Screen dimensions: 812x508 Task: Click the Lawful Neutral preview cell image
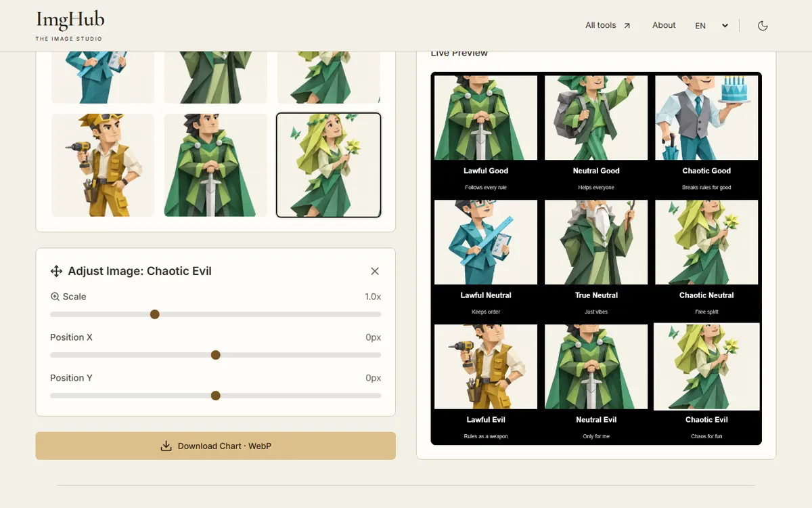tap(486, 242)
